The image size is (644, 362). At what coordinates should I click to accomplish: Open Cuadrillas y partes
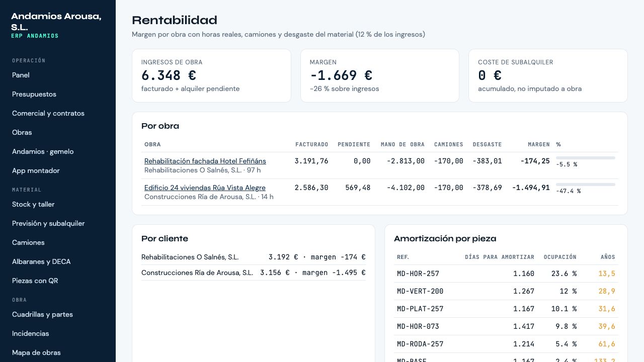(x=42, y=314)
